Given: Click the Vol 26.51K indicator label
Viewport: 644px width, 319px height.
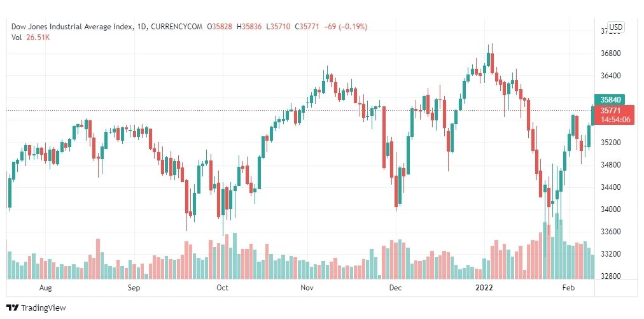Looking at the screenshot, I should click(x=31, y=38).
